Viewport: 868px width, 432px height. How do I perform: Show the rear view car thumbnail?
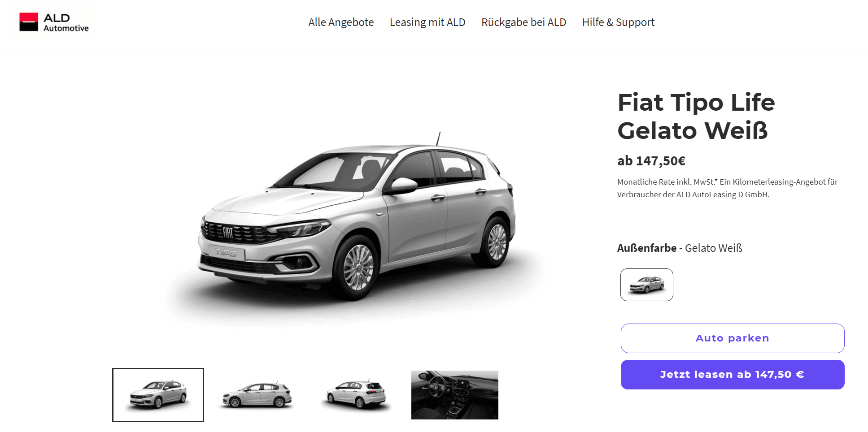(356, 395)
